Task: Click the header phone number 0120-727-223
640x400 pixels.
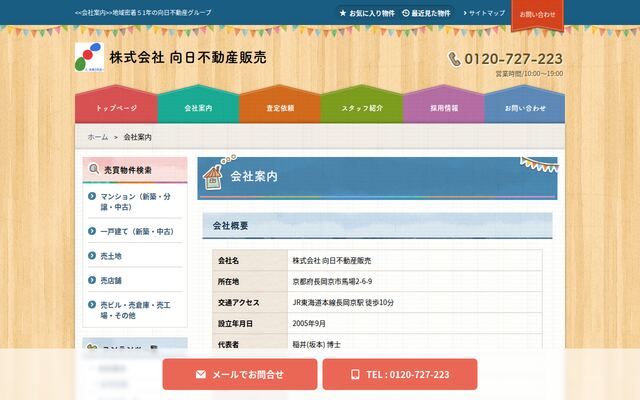Action: pos(513,59)
